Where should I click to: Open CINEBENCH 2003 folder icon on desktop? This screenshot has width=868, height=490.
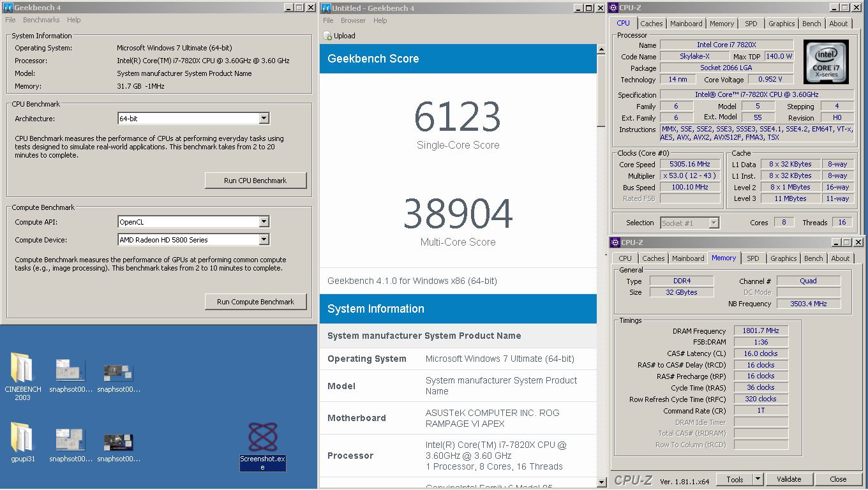(22, 368)
